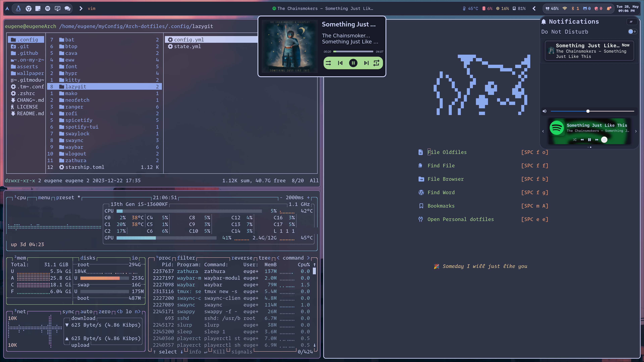644x362 pixels.
Task: Switch to next player with right chevron
Action: click(x=636, y=131)
